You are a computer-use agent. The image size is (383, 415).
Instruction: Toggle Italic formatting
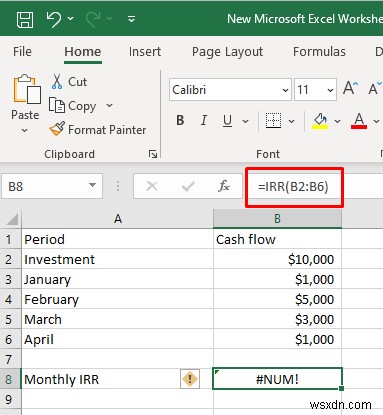point(204,120)
